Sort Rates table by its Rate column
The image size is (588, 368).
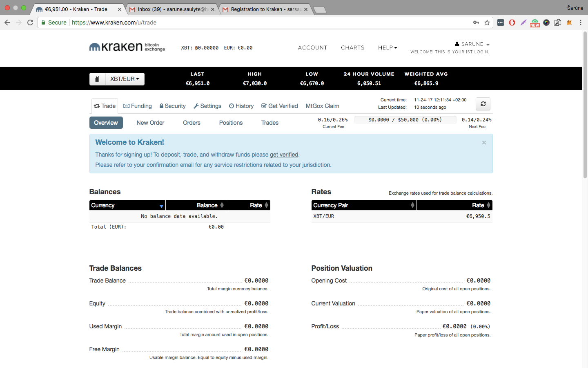[454, 205]
